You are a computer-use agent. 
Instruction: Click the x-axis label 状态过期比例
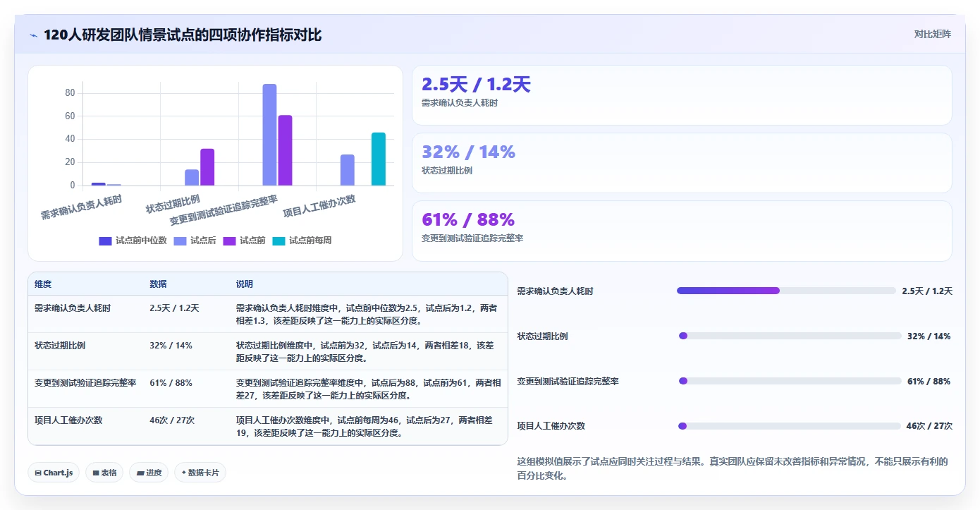click(x=173, y=204)
